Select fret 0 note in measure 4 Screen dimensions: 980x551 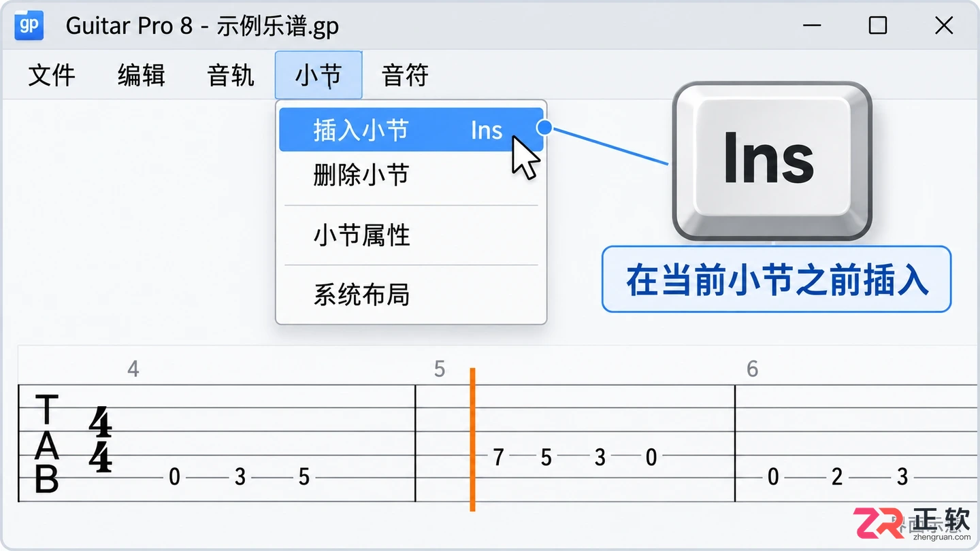coord(174,478)
